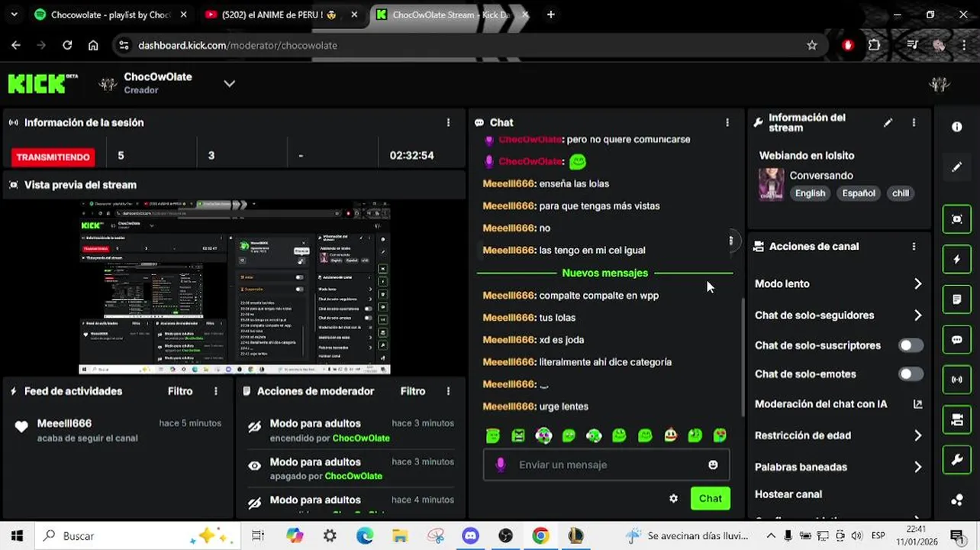This screenshot has height=550, width=980.
Task: Toggle the wrench stream info sidebar icon
Action: 956,459
